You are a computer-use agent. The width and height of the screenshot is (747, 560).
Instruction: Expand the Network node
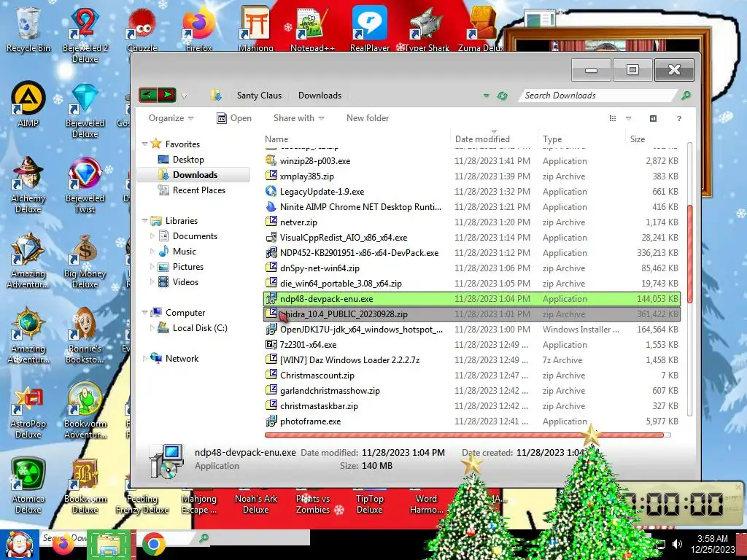click(x=145, y=358)
